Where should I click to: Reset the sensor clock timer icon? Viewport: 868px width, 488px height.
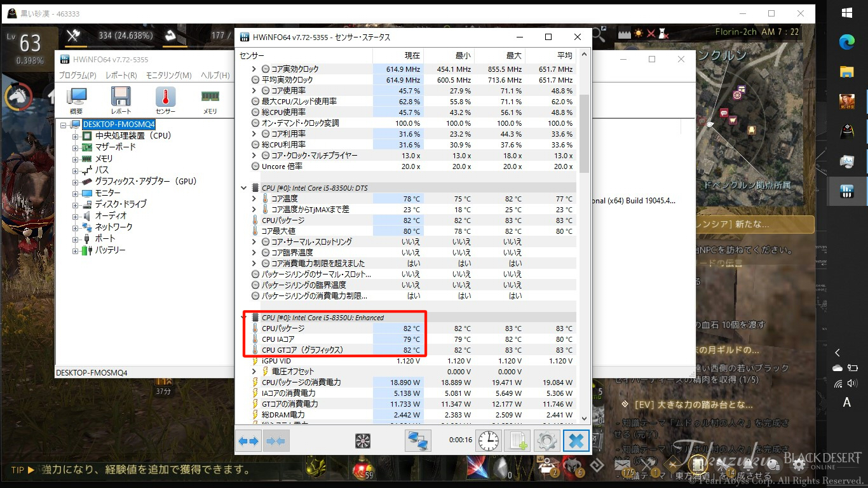[x=489, y=440]
